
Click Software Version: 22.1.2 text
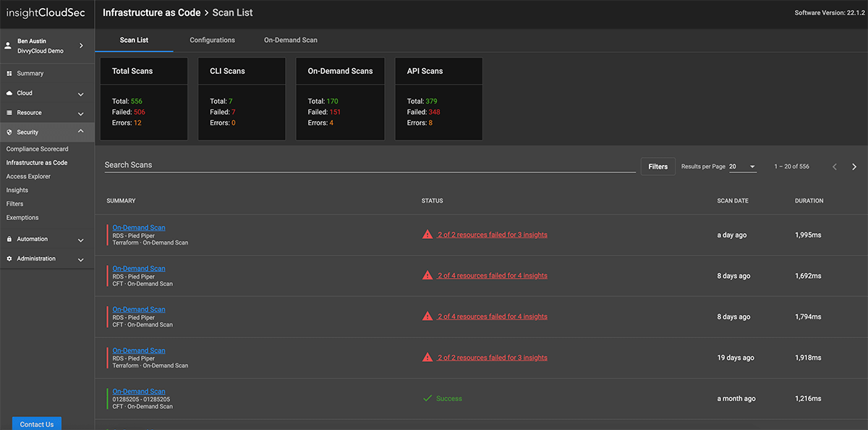pos(830,13)
